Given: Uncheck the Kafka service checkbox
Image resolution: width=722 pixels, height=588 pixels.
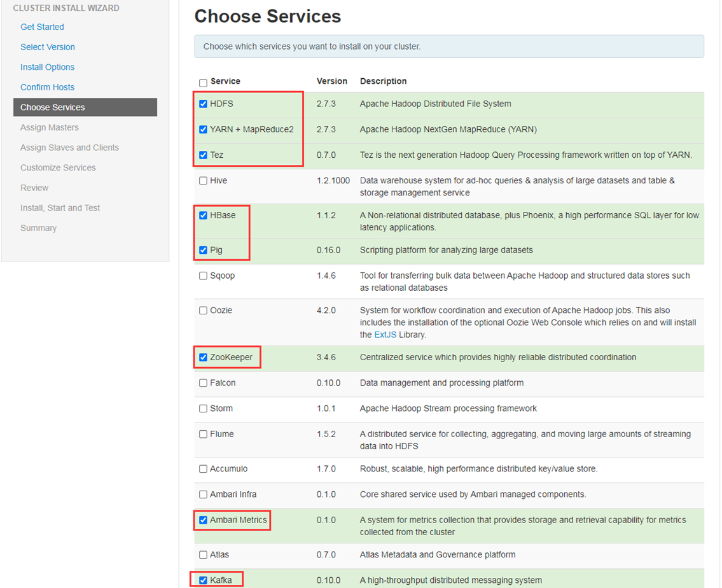Looking at the screenshot, I should click(x=203, y=580).
